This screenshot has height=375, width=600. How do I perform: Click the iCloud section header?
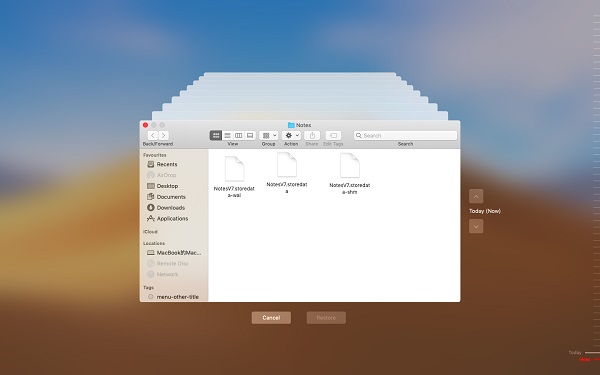coord(150,232)
